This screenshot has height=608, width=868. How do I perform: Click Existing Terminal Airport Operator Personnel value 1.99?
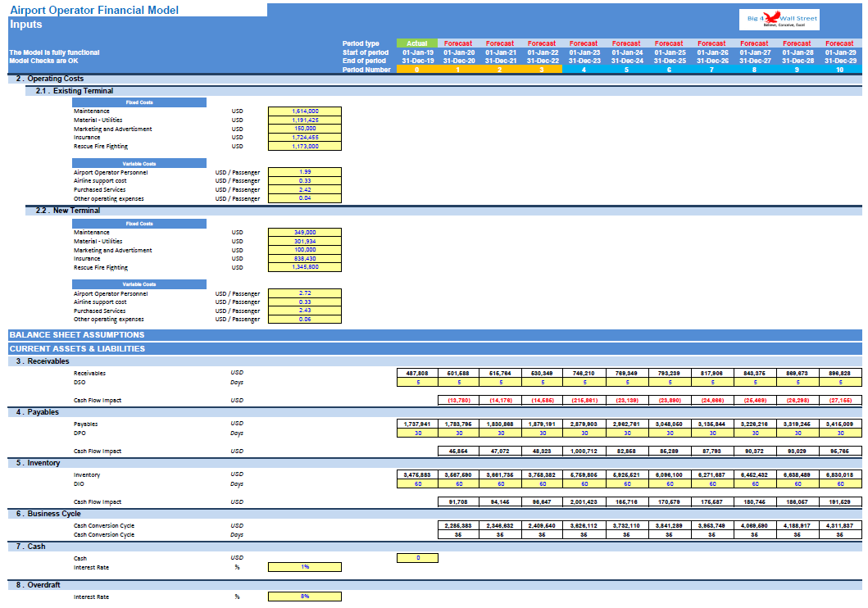(x=304, y=172)
